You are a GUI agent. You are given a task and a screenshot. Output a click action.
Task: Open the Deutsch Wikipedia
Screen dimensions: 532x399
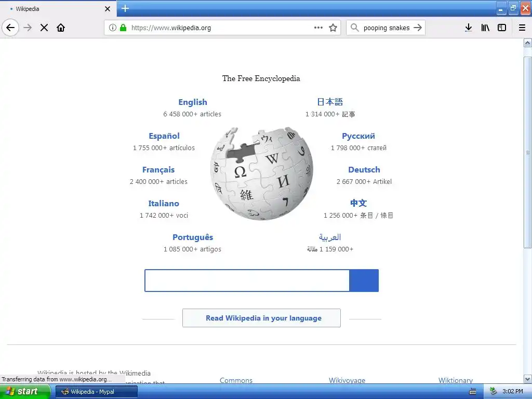364,170
